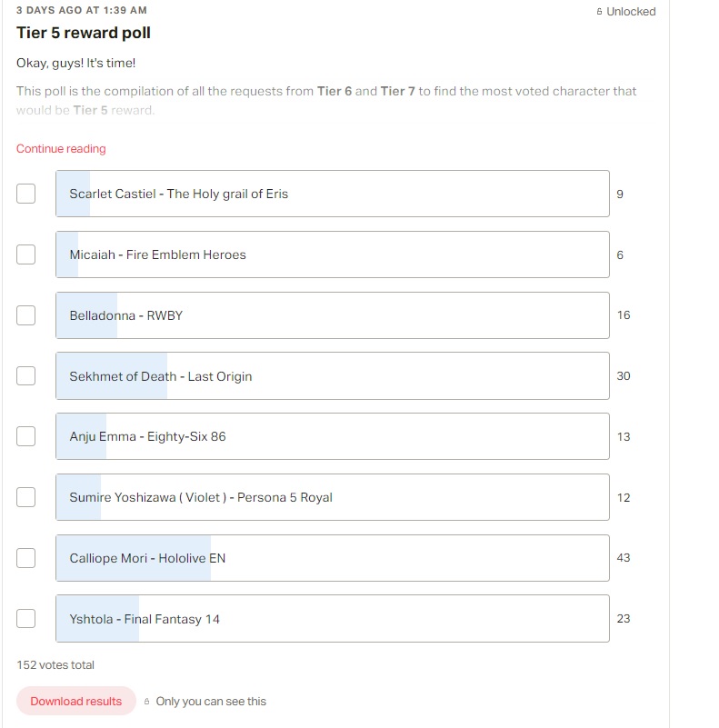Tick the Anju Emma Eighty-Six checkbox
Image resolution: width=719 pixels, height=728 pixels.
(x=26, y=436)
